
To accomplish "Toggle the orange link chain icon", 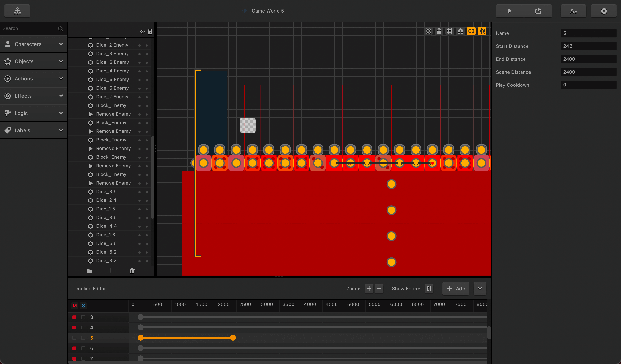I will click(471, 31).
